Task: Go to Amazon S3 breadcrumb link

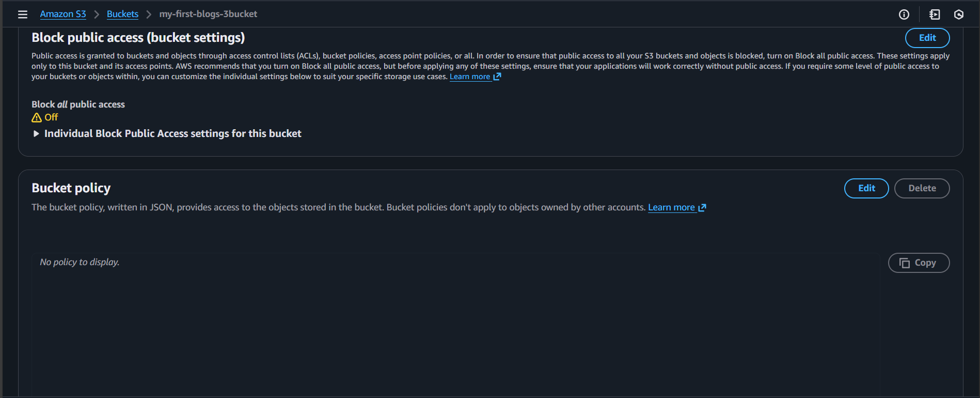Action: [x=63, y=14]
